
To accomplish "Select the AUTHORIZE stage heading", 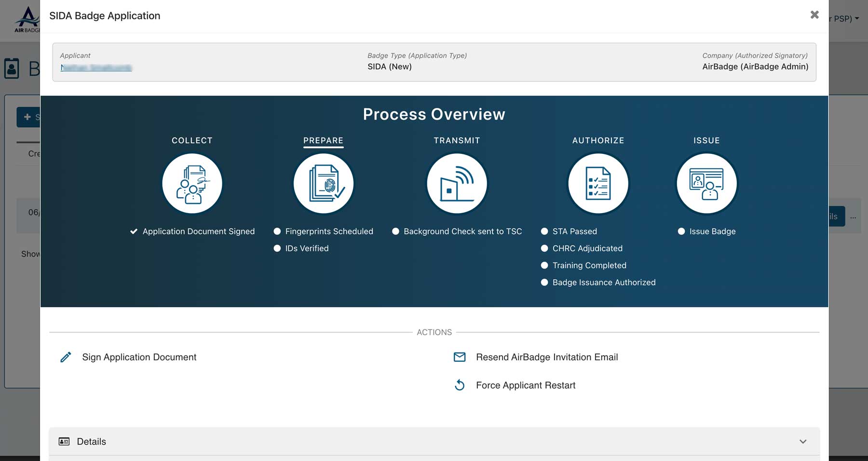I will (x=598, y=140).
